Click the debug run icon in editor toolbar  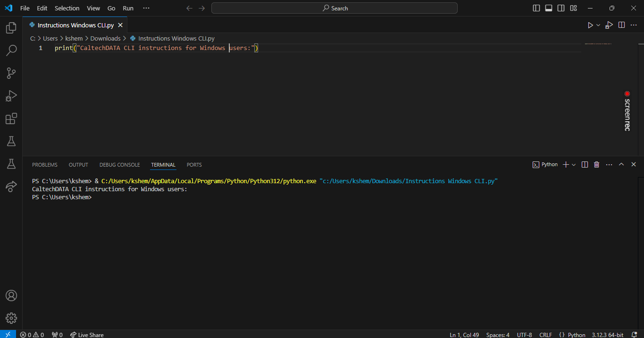pyautogui.click(x=609, y=25)
